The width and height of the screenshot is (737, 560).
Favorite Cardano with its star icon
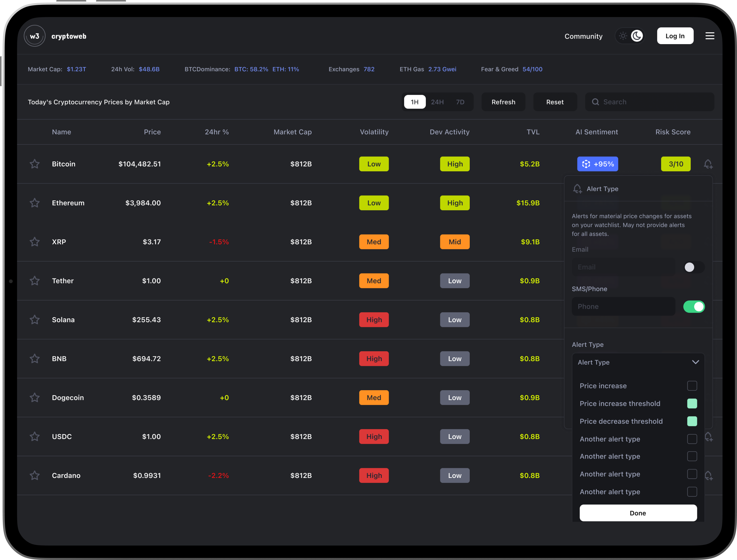[x=35, y=475]
